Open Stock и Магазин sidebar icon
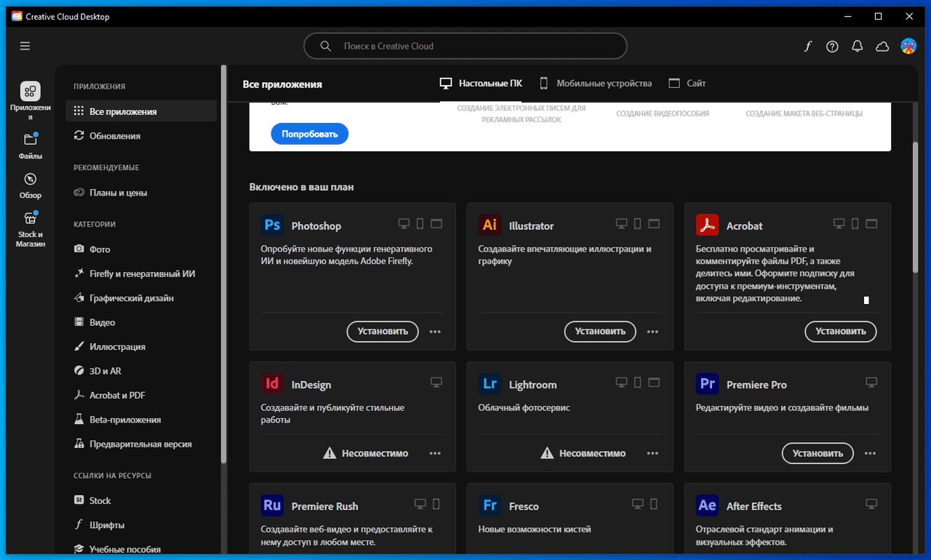 (30, 229)
